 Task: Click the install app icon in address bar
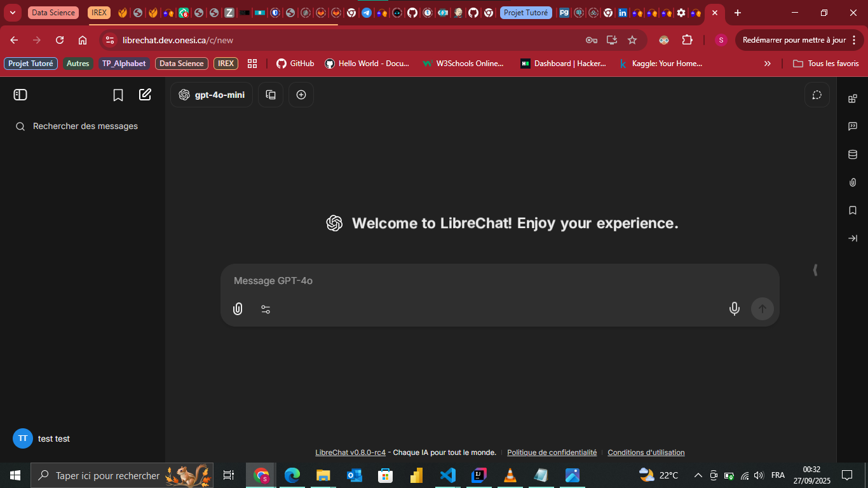612,40
